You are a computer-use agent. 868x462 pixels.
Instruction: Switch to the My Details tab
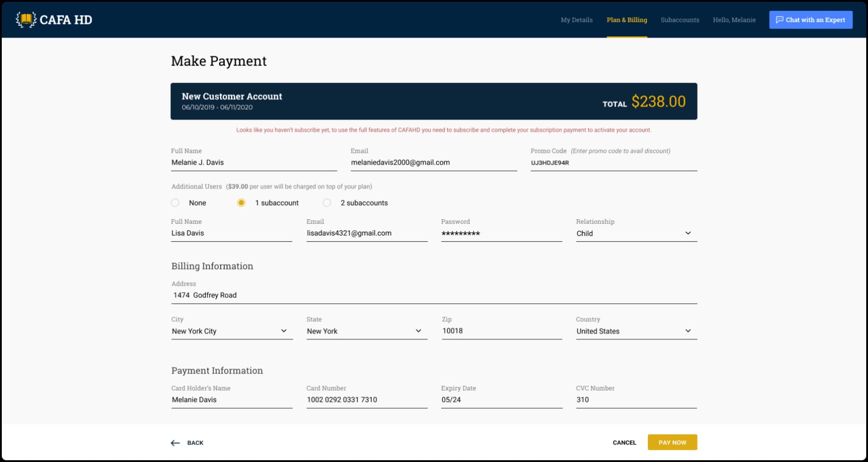[x=576, y=19]
